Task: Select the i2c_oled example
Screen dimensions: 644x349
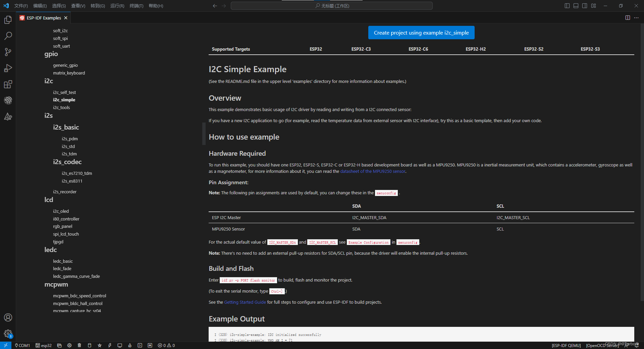Action: pos(61,211)
